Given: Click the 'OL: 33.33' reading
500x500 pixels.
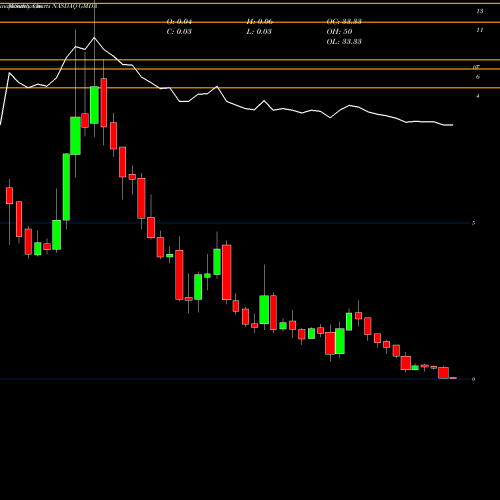Looking at the screenshot, I should tap(344, 42).
